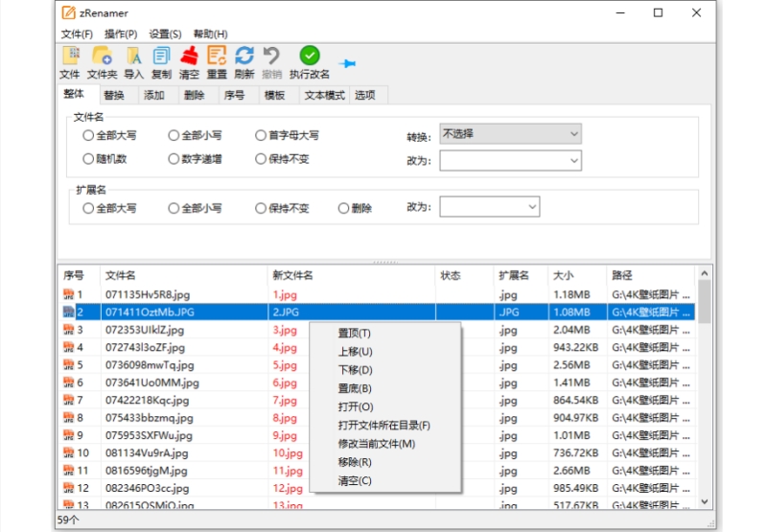Select 首字母大写 radio option
Screen dimensions: 767x532
(x=261, y=135)
